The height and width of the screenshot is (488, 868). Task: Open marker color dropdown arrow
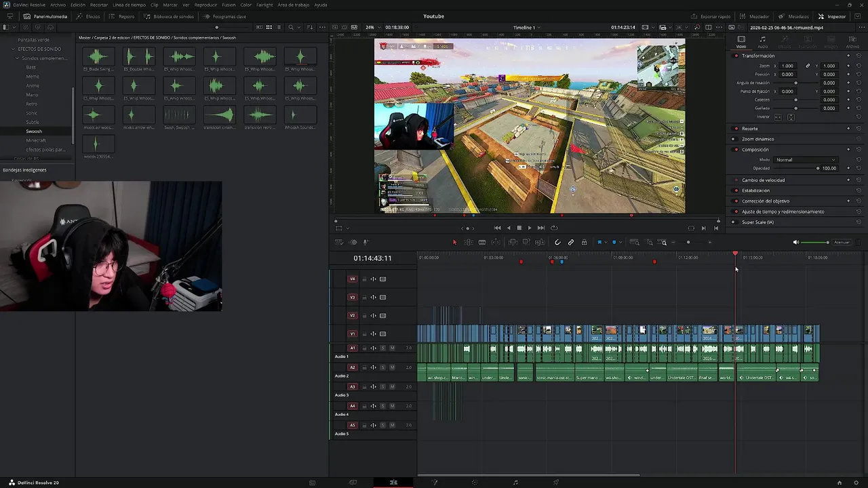point(620,242)
